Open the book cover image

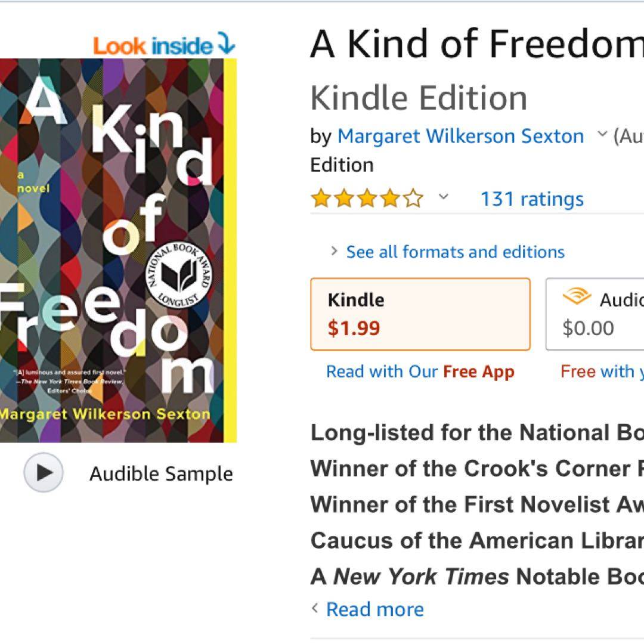tap(113, 250)
